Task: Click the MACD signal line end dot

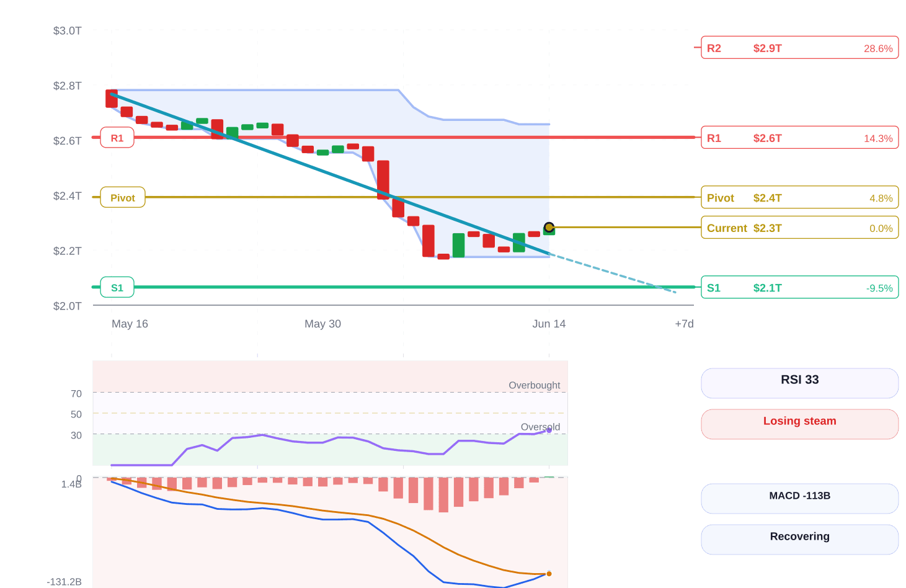Action: point(549,574)
